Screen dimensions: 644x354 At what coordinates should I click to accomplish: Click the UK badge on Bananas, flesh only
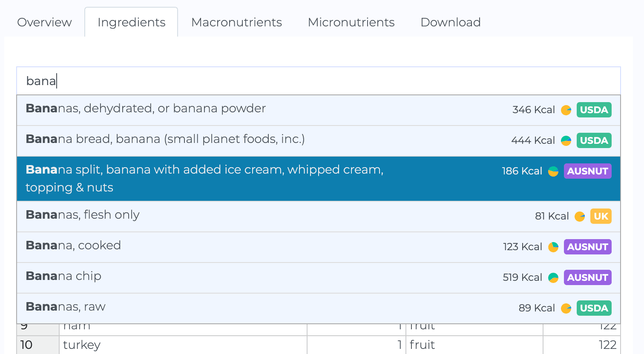click(x=601, y=216)
